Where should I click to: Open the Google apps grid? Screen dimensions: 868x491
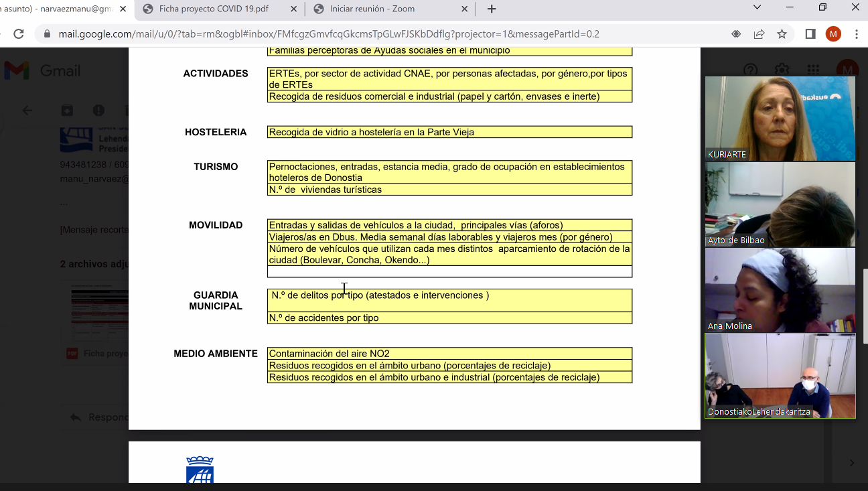point(813,70)
